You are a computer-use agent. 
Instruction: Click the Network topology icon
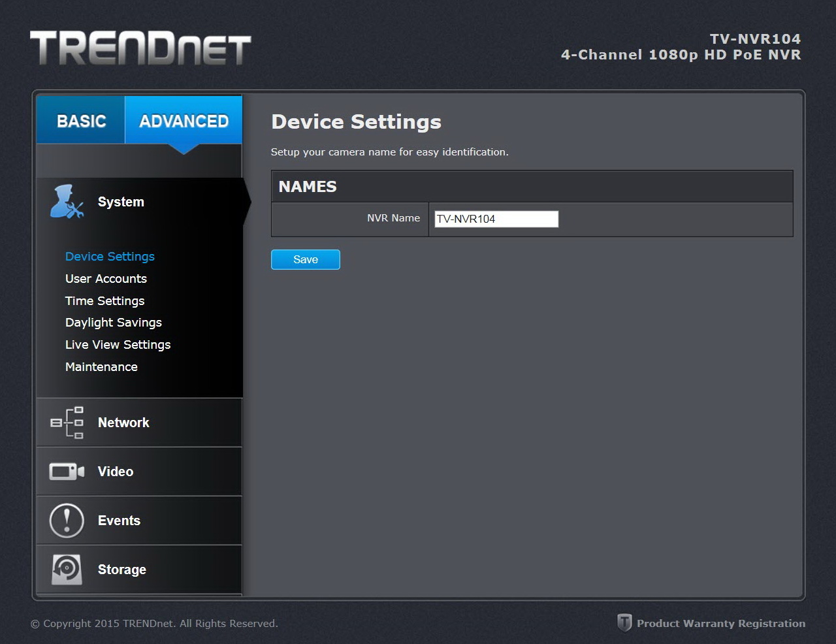point(67,423)
